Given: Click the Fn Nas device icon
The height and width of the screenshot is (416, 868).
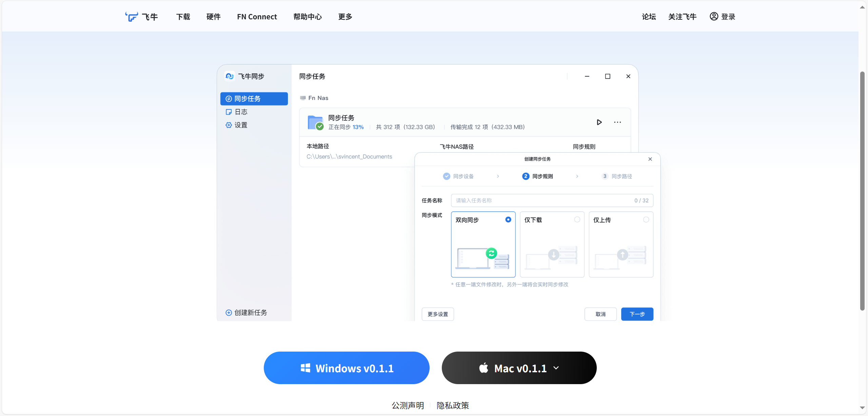Looking at the screenshot, I should coord(303,98).
